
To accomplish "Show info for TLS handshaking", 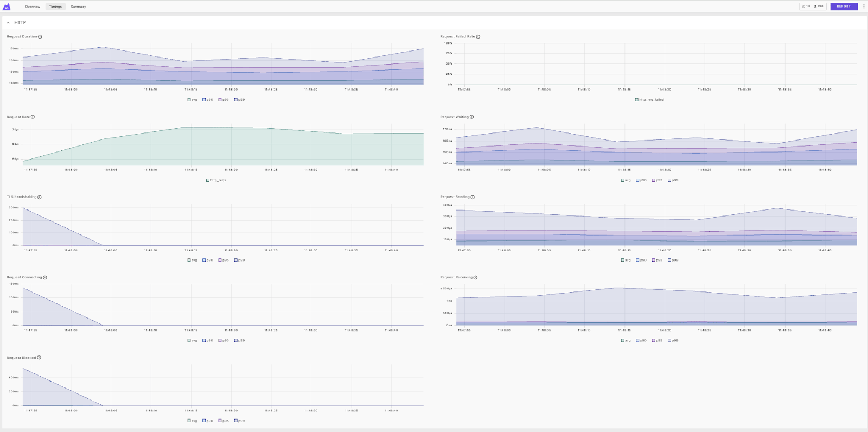I will pyautogui.click(x=40, y=198).
